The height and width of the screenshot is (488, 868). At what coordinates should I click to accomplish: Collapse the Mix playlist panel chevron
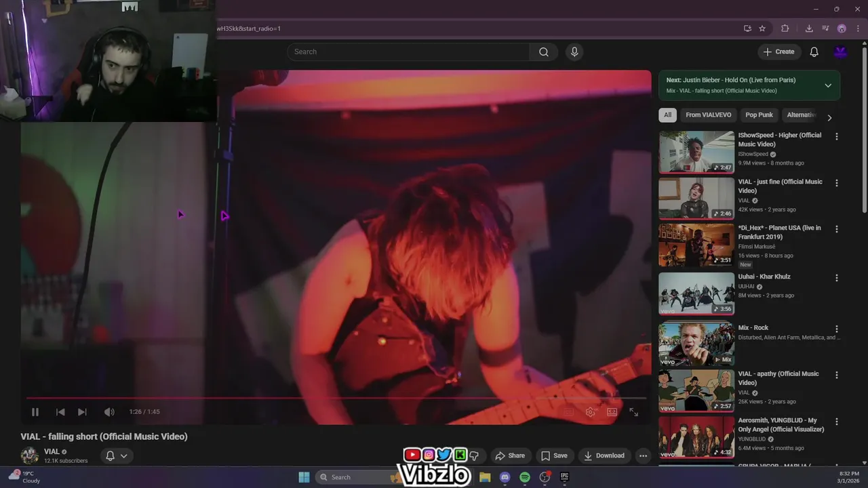click(x=828, y=85)
